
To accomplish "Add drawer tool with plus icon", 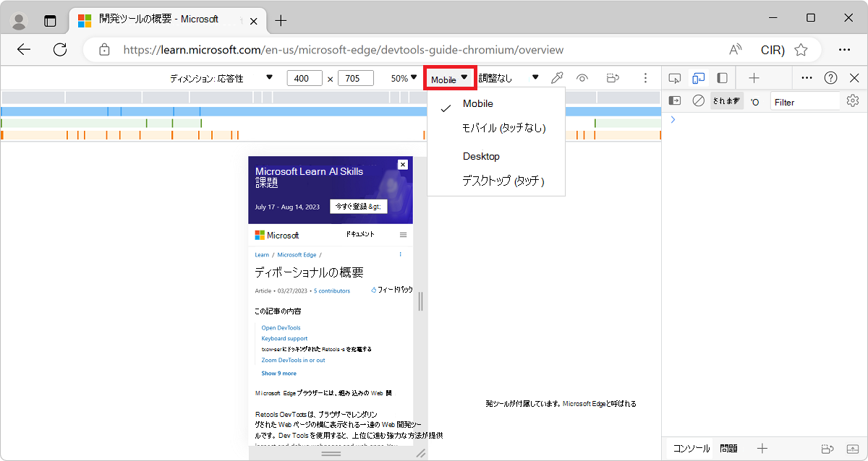I will coord(762,449).
